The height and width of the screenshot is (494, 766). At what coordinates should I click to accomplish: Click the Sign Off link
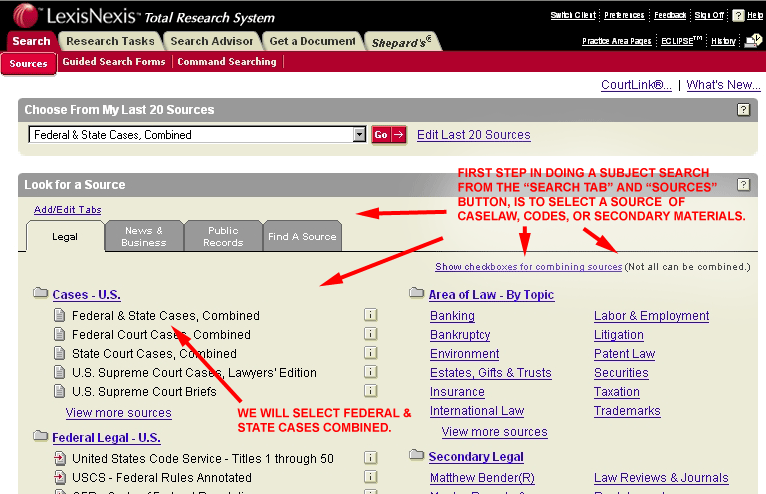pos(709,16)
